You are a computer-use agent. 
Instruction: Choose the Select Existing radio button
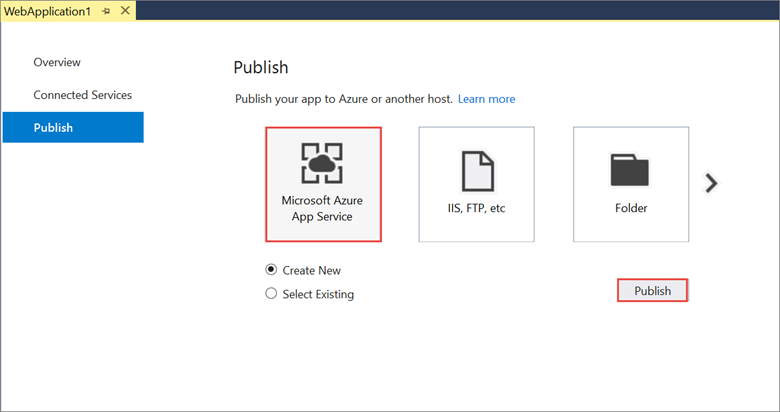click(x=271, y=294)
